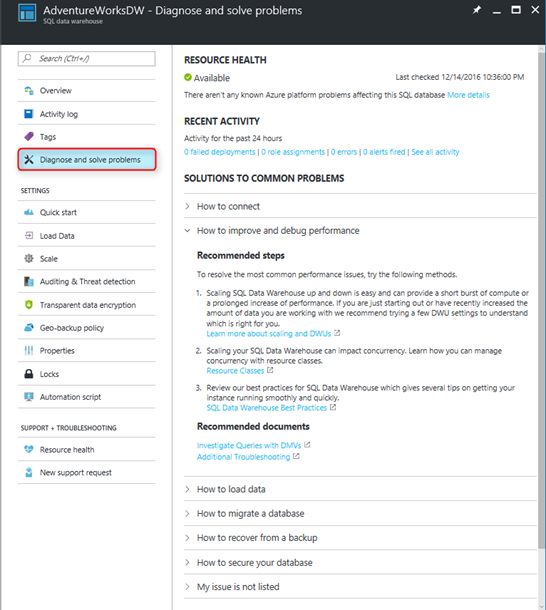The height and width of the screenshot is (610, 546).
Task: Select Scale in settings
Action: tap(86, 258)
